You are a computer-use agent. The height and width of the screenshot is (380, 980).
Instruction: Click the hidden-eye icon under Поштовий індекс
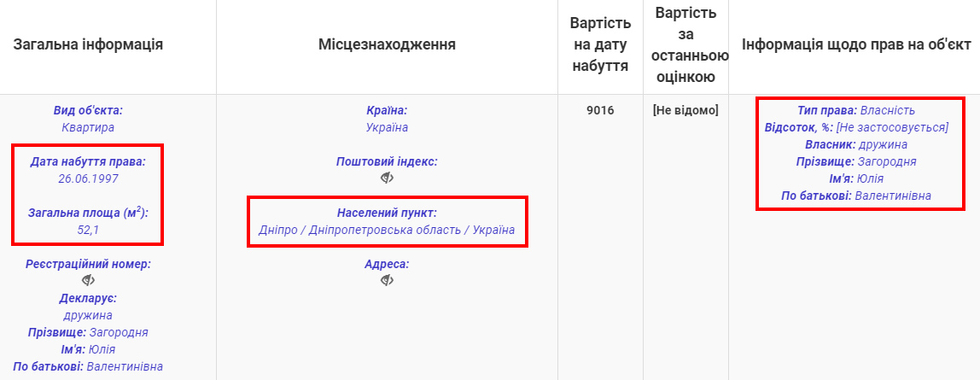387,178
